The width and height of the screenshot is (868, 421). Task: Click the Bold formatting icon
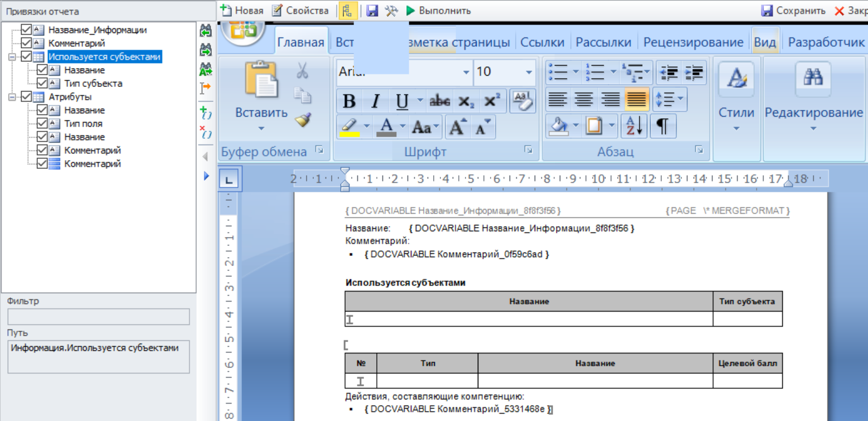pyautogui.click(x=350, y=101)
